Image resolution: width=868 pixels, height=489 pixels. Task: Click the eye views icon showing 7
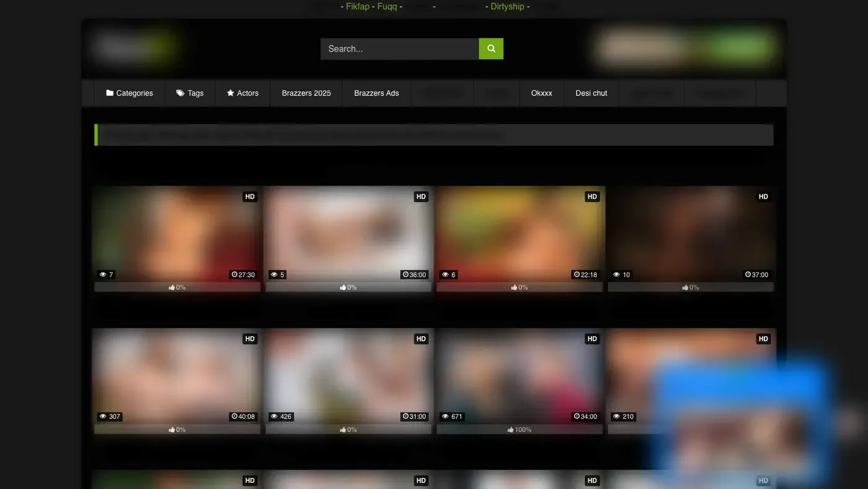pos(102,275)
